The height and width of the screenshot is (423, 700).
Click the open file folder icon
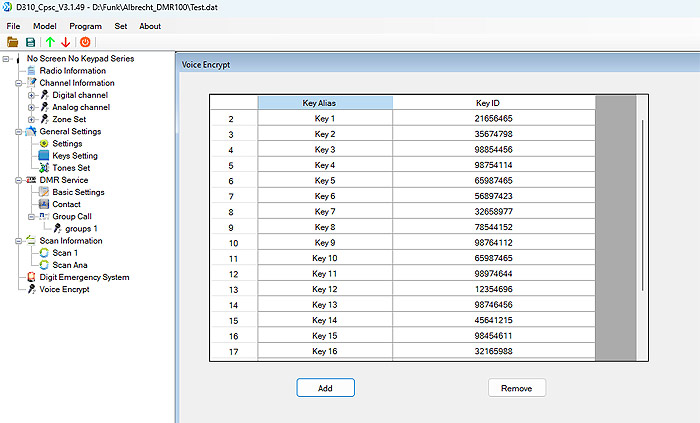tap(13, 42)
